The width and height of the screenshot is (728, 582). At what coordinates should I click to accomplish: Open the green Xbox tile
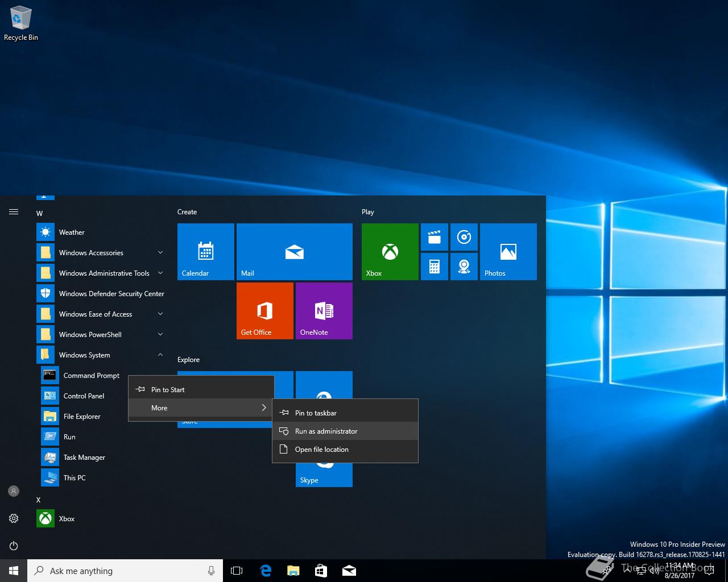pyautogui.click(x=390, y=252)
